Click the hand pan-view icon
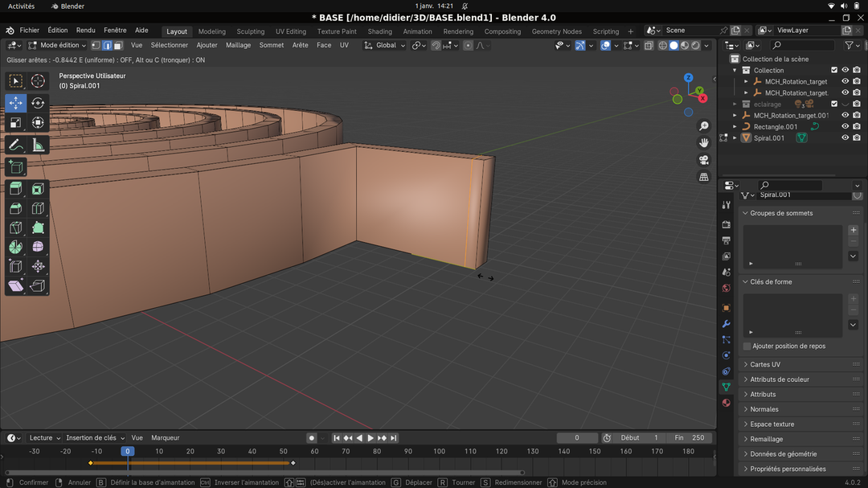Image resolution: width=868 pixels, height=488 pixels. pyautogui.click(x=704, y=143)
